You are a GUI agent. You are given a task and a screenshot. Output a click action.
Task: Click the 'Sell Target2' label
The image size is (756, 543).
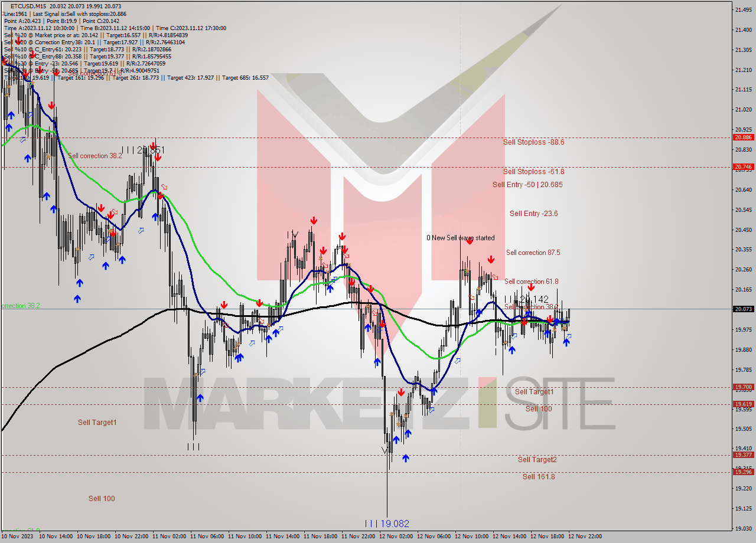(x=537, y=460)
